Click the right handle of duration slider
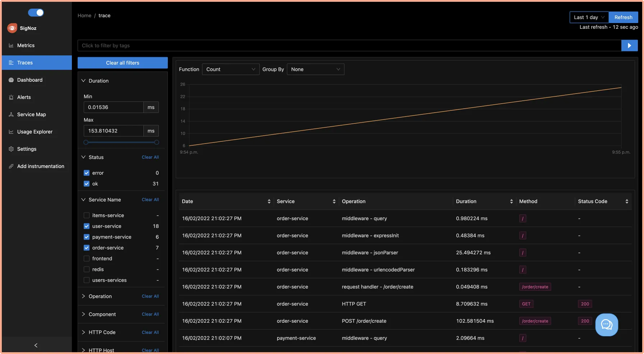Viewport: 644px width, 354px height. (157, 142)
